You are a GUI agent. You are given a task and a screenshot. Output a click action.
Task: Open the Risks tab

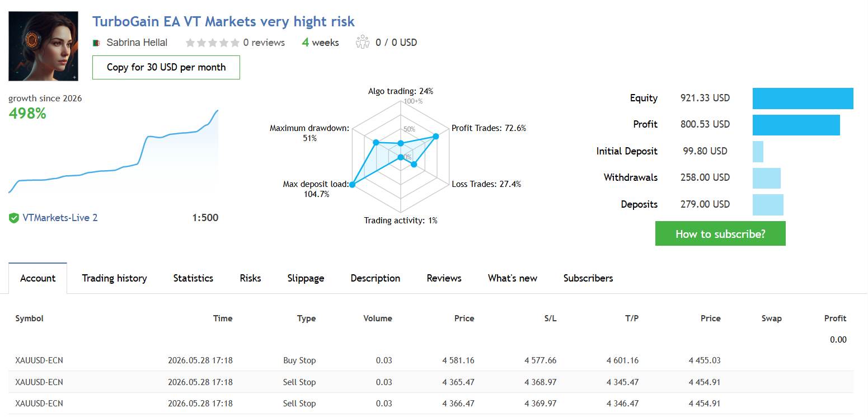pyautogui.click(x=250, y=278)
